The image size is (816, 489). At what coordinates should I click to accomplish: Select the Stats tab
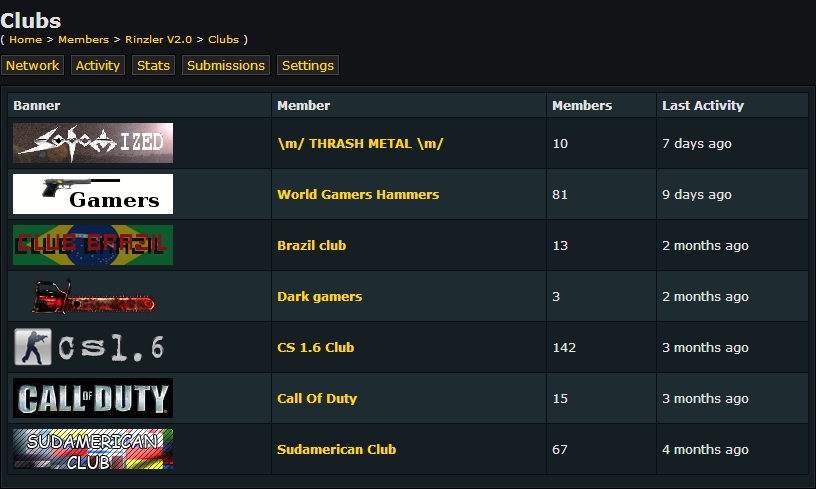point(154,65)
